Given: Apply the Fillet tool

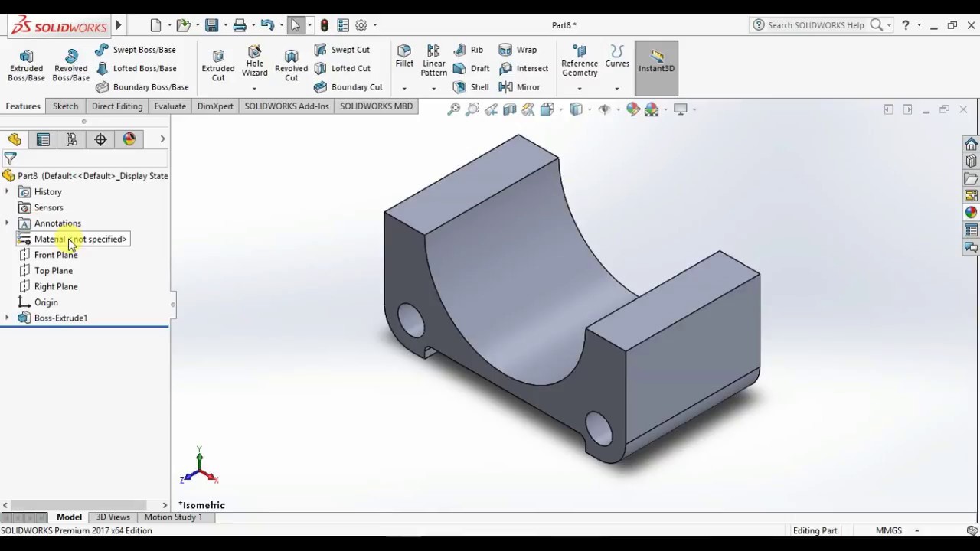Looking at the screenshot, I should (x=404, y=57).
